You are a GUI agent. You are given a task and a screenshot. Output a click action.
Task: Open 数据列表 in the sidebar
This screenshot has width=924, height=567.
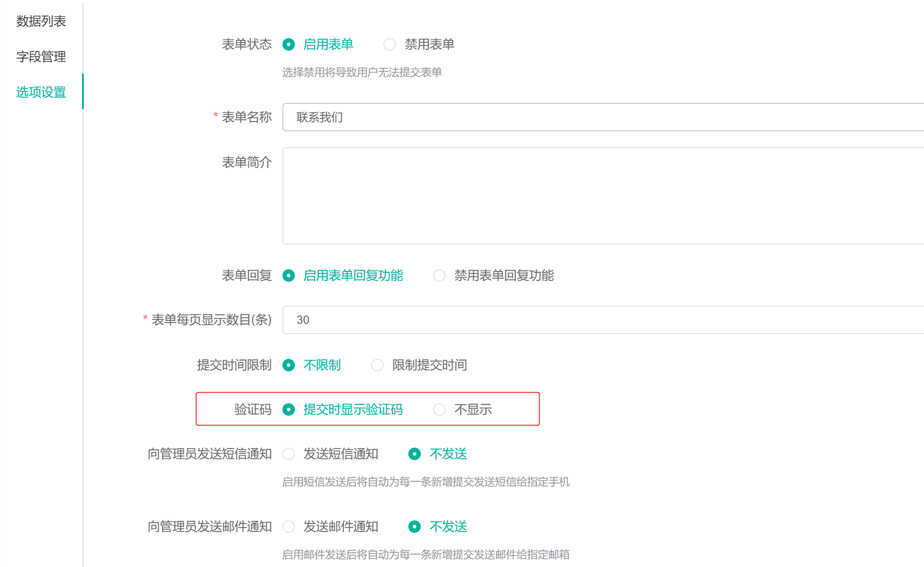pyautogui.click(x=41, y=21)
